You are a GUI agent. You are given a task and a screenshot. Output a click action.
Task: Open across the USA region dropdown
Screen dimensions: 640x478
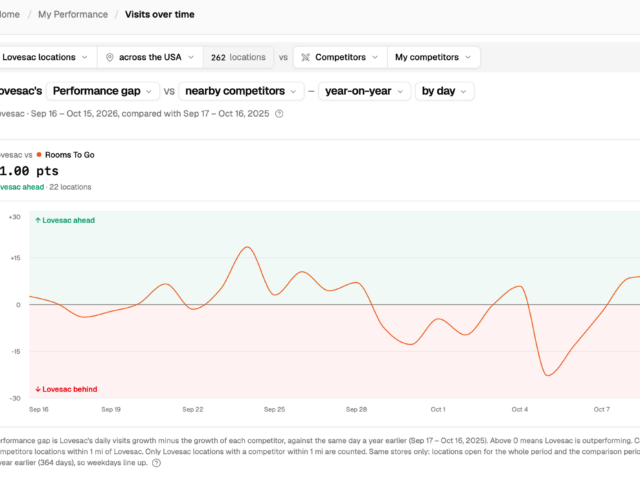tap(150, 57)
